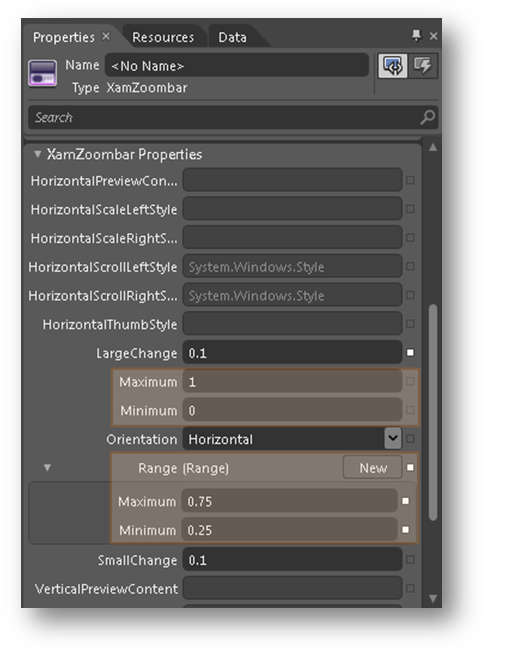Show the Properties view icon
This screenshot has width=512, height=656.
[392, 65]
